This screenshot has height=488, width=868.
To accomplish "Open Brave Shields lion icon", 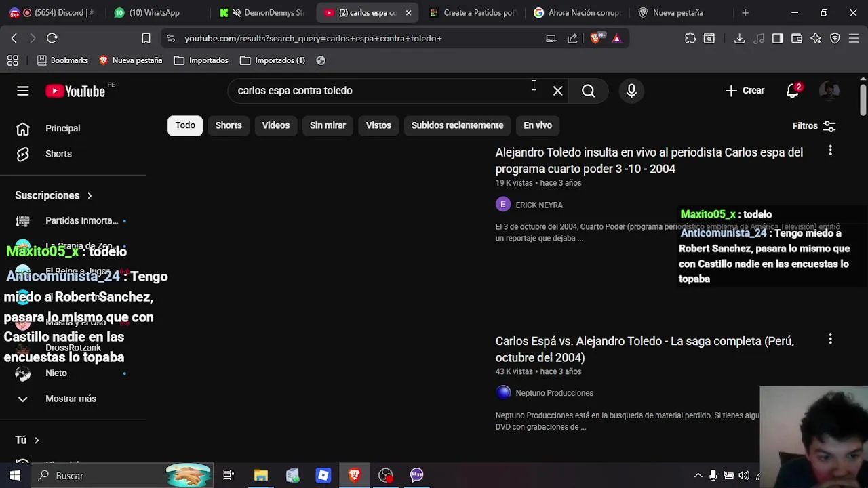I will point(595,38).
